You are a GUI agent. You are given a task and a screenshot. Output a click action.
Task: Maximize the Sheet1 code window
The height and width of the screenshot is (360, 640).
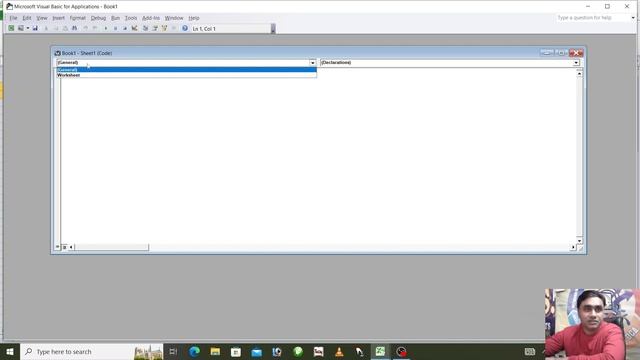pos(561,53)
